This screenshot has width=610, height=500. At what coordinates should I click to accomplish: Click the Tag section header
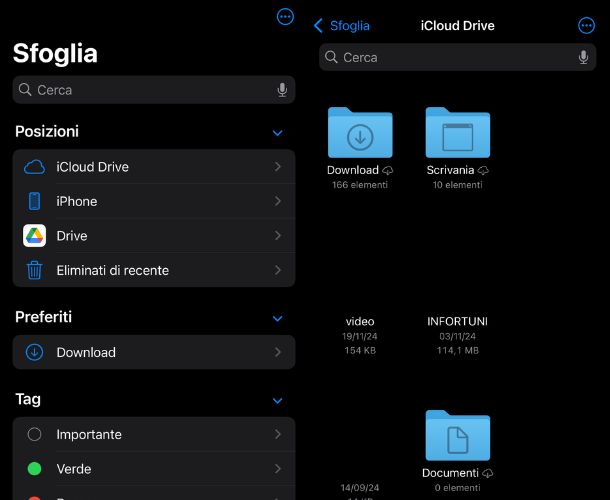pyautogui.click(x=28, y=399)
